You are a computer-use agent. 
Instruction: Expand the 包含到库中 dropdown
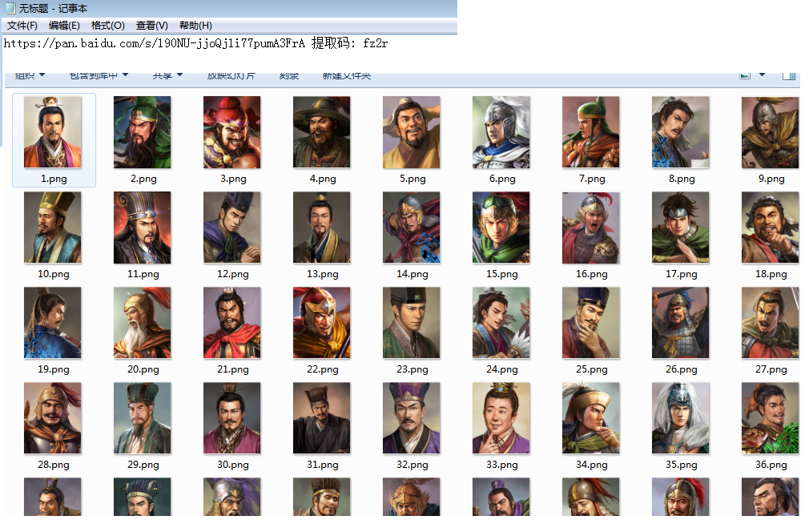99,75
